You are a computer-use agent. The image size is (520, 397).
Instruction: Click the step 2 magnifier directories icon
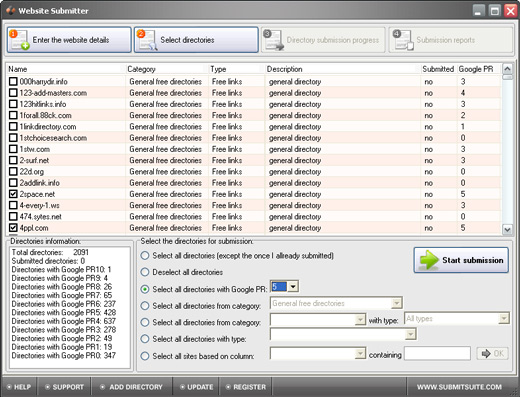coord(147,40)
